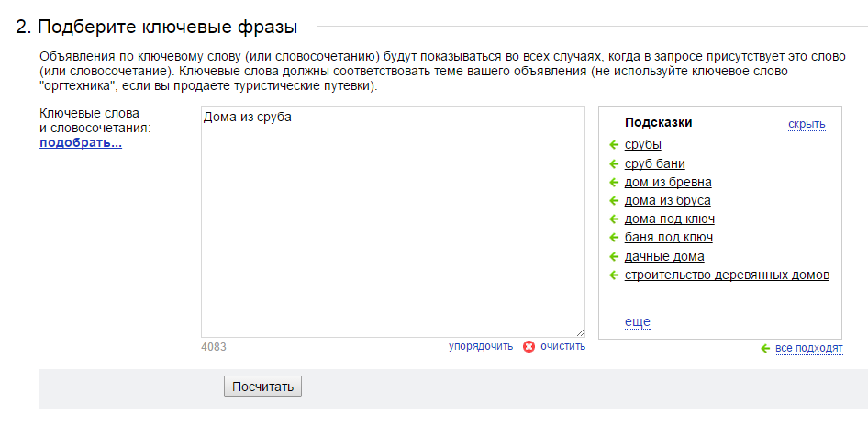The height and width of the screenshot is (426, 868).
Task: Click the green arrow beside "дома под ключ"
Action: click(614, 219)
